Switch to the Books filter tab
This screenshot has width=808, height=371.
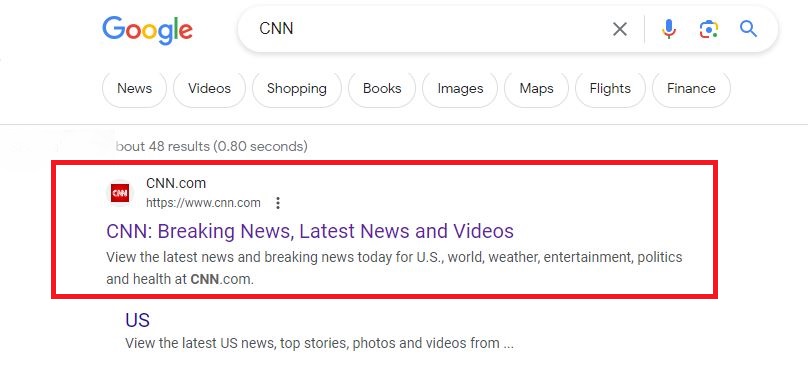pyautogui.click(x=382, y=89)
